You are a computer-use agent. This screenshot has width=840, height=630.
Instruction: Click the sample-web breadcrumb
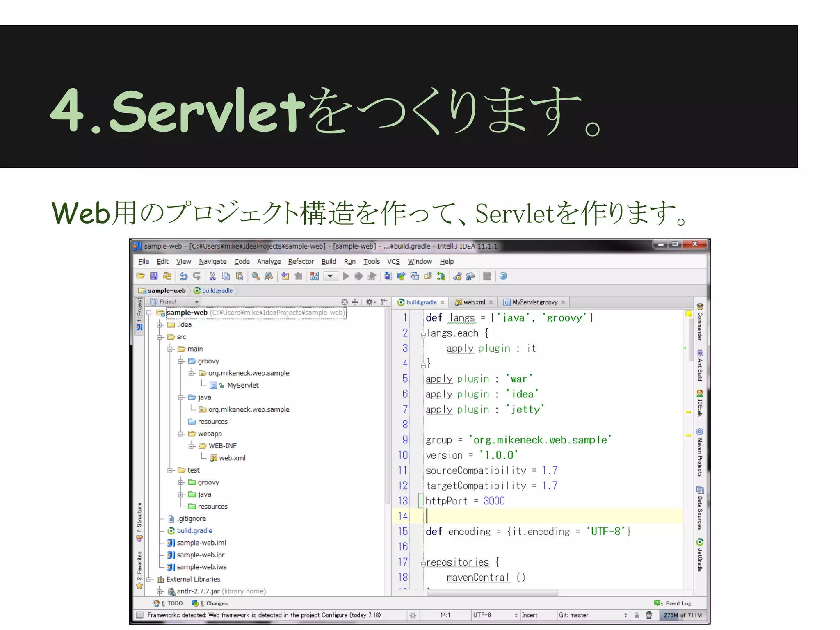tap(162, 290)
